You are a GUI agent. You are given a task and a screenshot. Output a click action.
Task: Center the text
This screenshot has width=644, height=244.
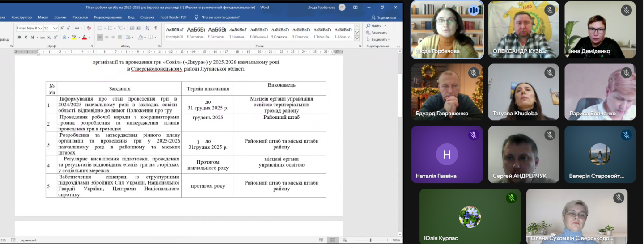(x=106, y=37)
